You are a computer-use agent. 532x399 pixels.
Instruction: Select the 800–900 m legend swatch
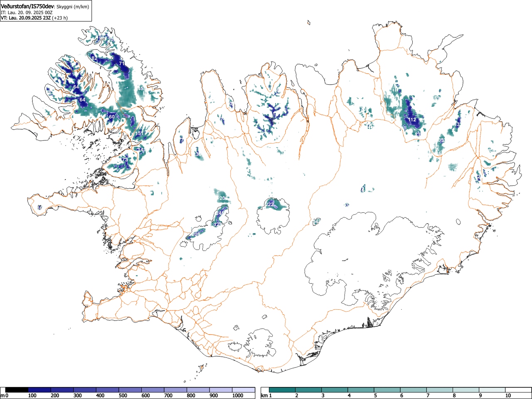tap(198, 390)
